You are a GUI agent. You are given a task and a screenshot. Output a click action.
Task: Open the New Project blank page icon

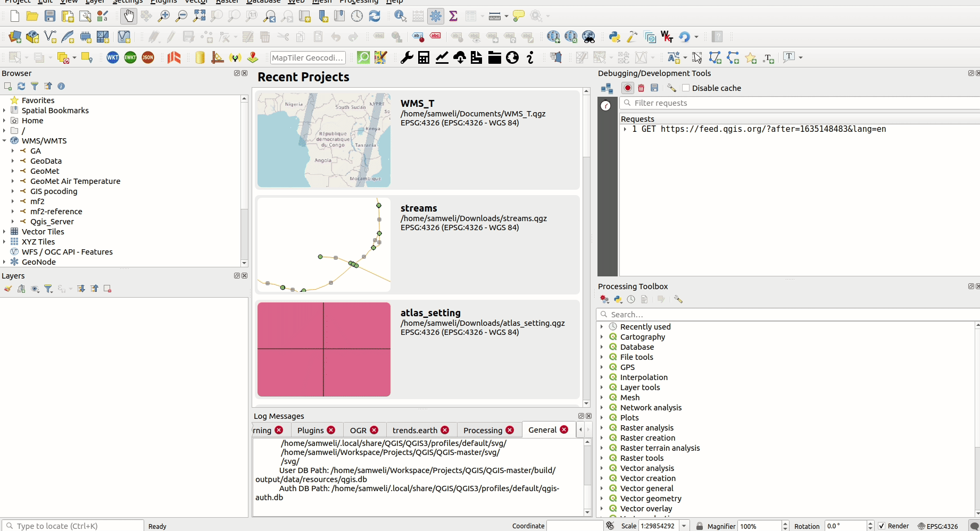pos(15,16)
